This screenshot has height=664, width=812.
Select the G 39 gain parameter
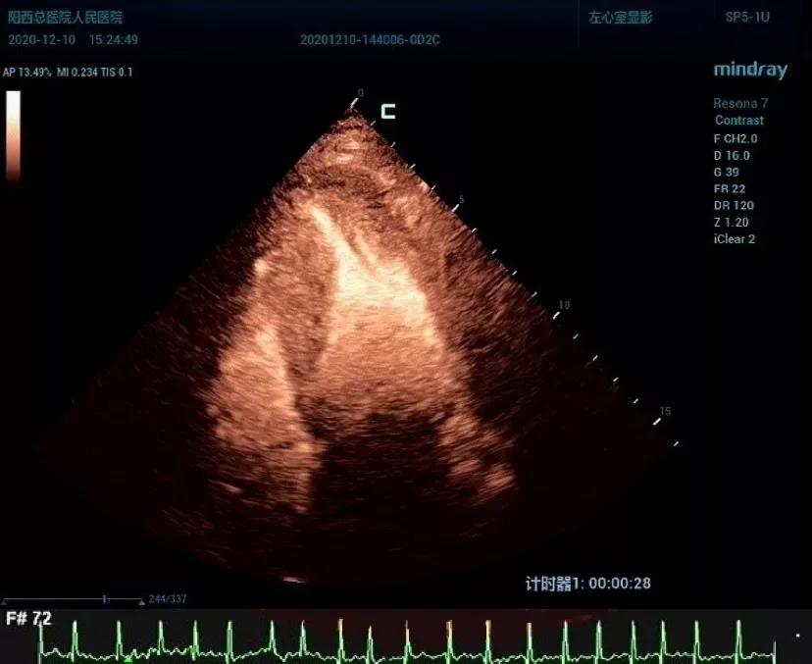tap(727, 172)
